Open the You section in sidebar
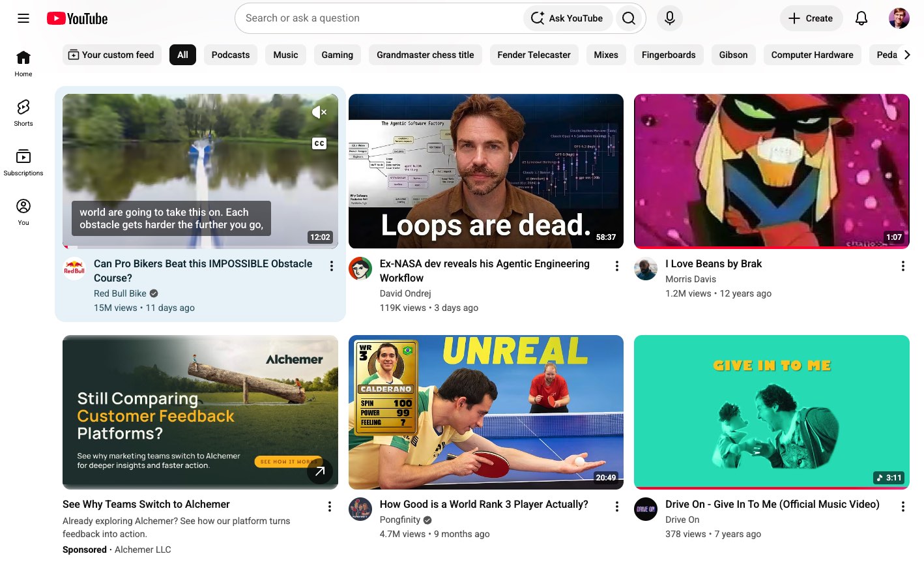 [23, 213]
